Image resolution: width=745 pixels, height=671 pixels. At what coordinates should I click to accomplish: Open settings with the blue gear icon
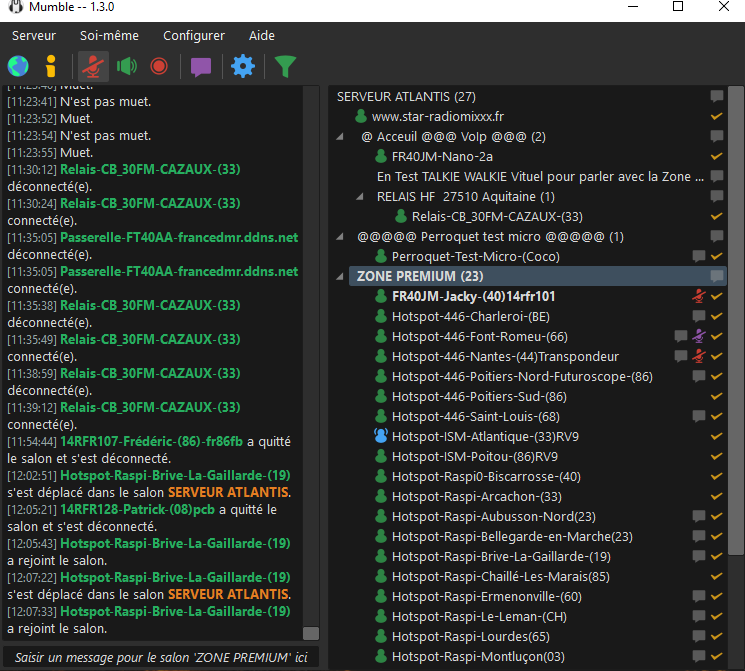243,66
